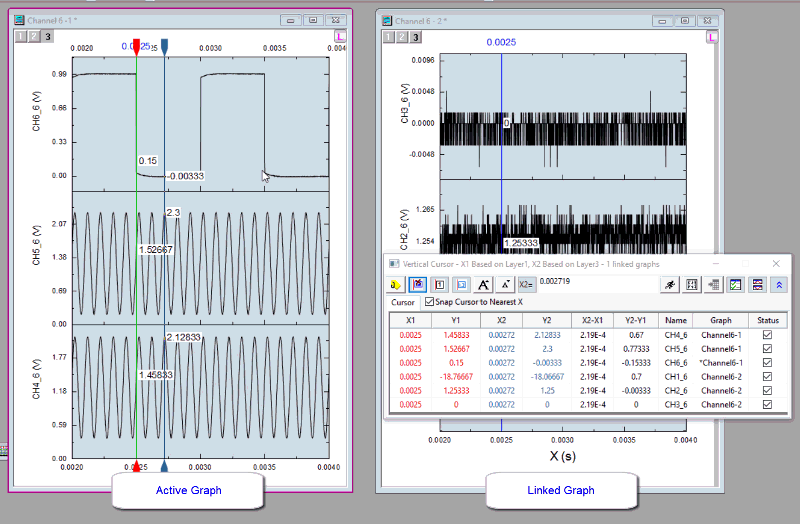The width and height of the screenshot is (800, 524).
Task: Click the X2= cursor selector button
Action: (526, 285)
